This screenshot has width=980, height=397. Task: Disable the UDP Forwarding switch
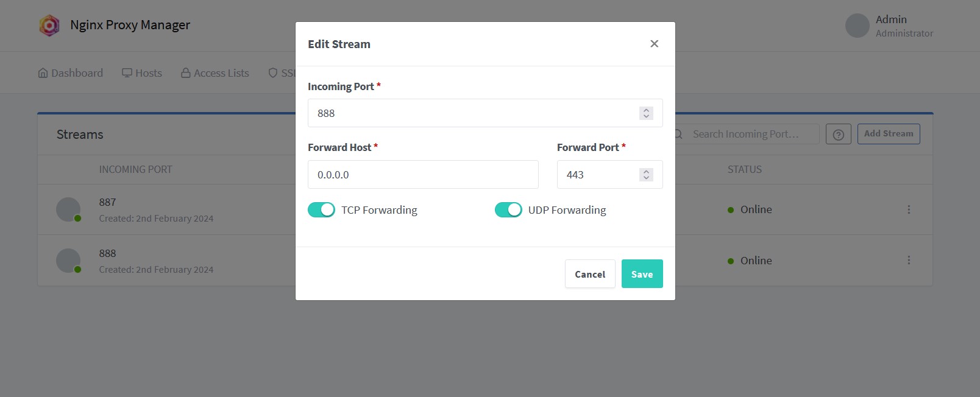[x=508, y=210]
